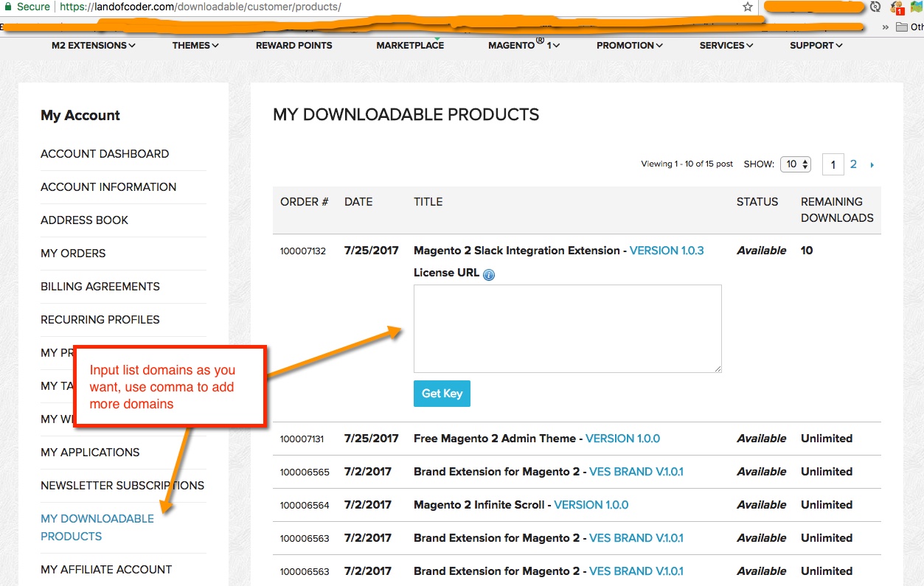
Task: Download Free Magento 2 Admin Theme VERSION 1.0.0
Action: pos(622,439)
